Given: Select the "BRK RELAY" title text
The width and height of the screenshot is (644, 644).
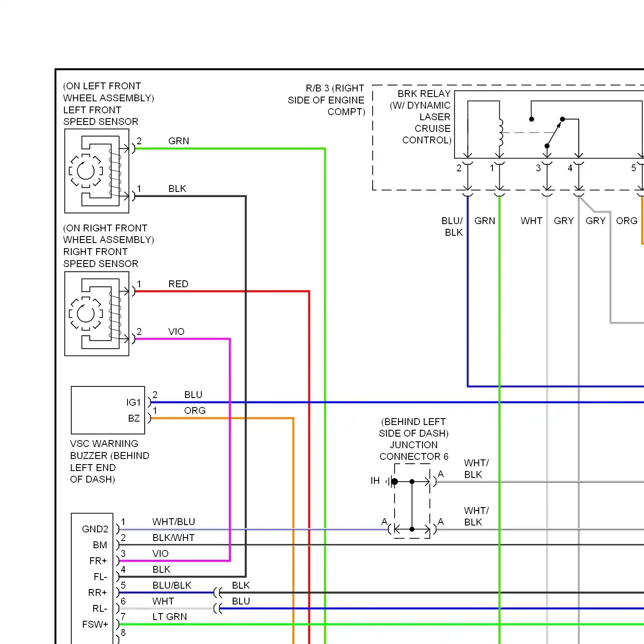Looking at the screenshot, I should pos(424,94).
